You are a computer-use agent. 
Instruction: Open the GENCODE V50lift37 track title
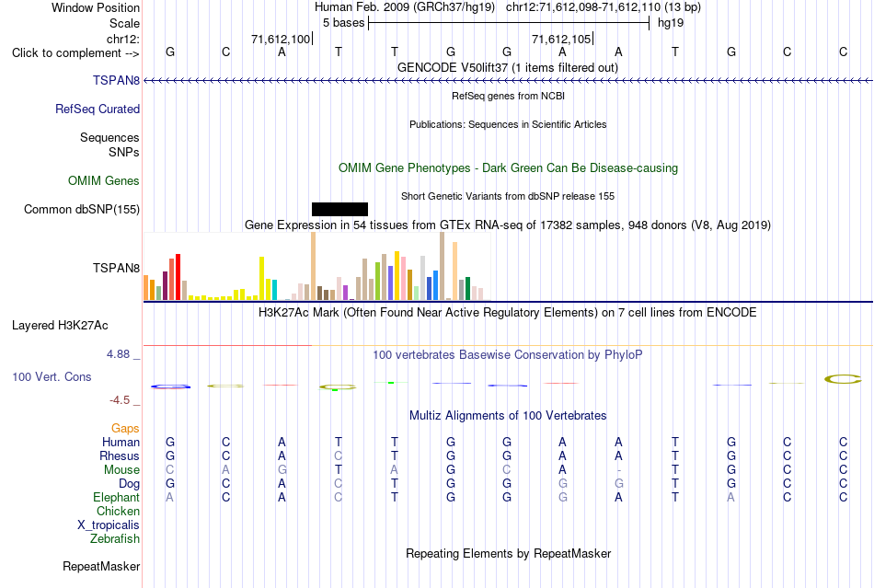pyautogui.click(x=507, y=67)
